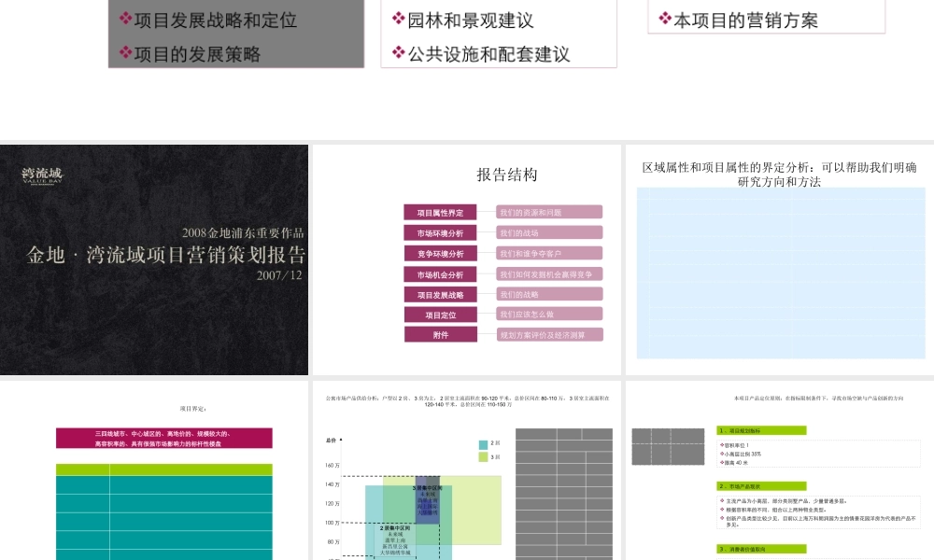The height and width of the screenshot is (560, 934).
Task: Select the 项目属性界定 box
Action: point(440,213)
